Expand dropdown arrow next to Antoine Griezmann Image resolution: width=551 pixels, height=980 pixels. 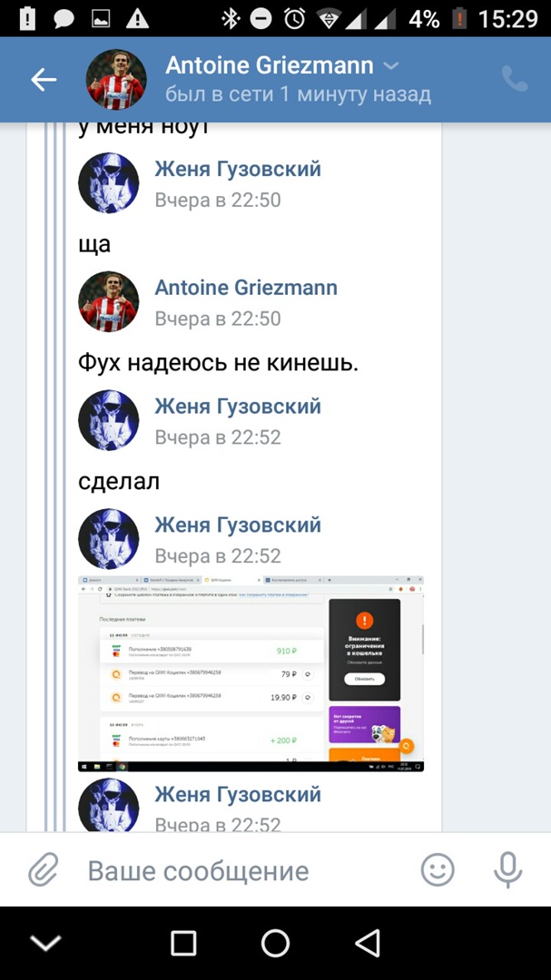[391, 66]
